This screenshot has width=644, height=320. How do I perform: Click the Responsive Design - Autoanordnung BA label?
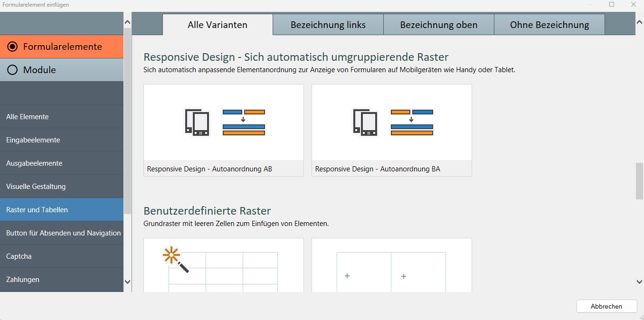click(x=378, y=169)
